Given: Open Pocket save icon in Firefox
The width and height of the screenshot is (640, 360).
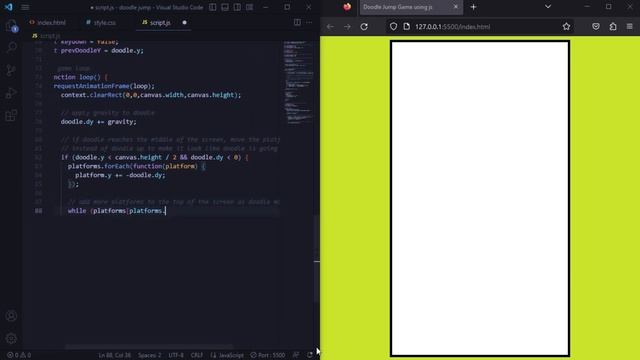Looking at the screenshot, I should click(596, 27).
